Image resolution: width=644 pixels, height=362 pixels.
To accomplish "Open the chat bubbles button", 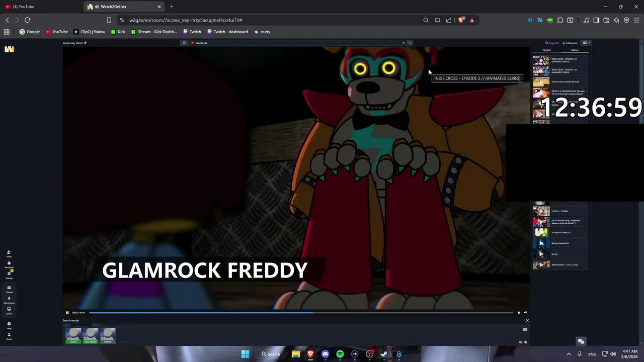I will point(581,341).
